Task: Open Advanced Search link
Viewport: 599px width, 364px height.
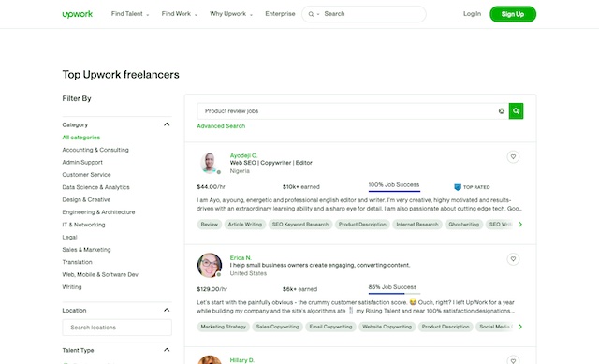Action: click(x=221, y=126)
